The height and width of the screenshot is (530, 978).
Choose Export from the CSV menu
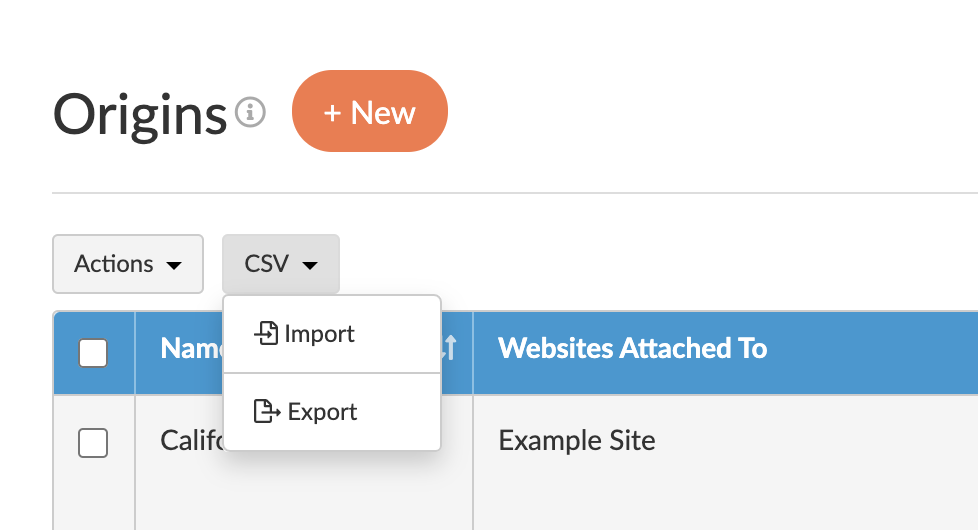tap(322, 411)
